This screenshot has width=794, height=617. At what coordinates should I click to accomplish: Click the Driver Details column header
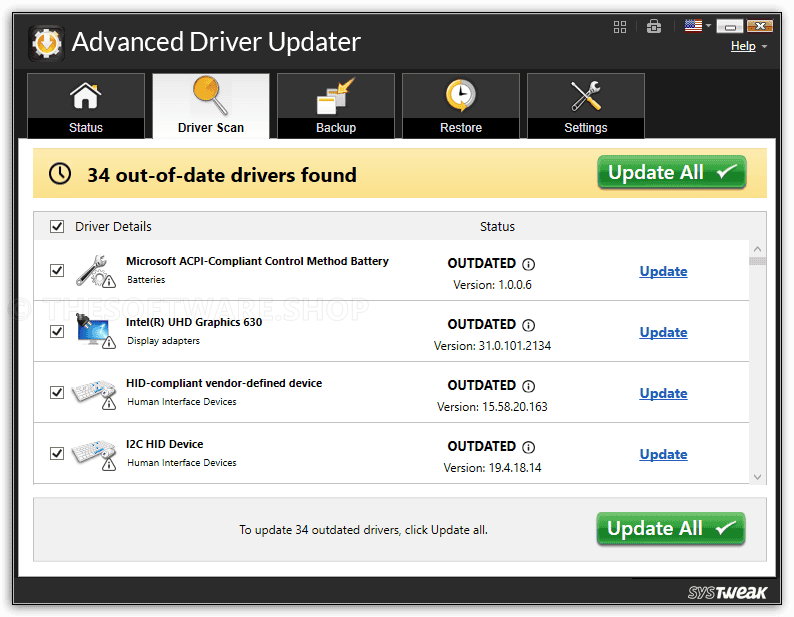pos(113,226)
